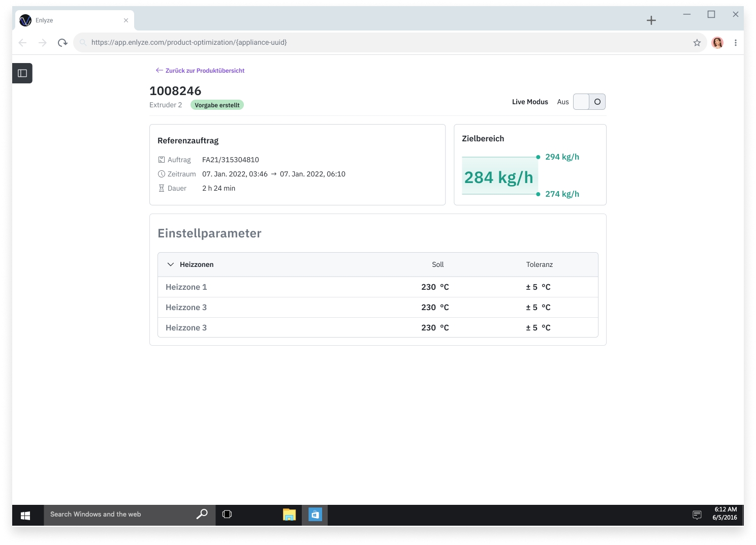Open the notification center icon
This screenshot has height=545, width=756.
click(x=697, y=515)
